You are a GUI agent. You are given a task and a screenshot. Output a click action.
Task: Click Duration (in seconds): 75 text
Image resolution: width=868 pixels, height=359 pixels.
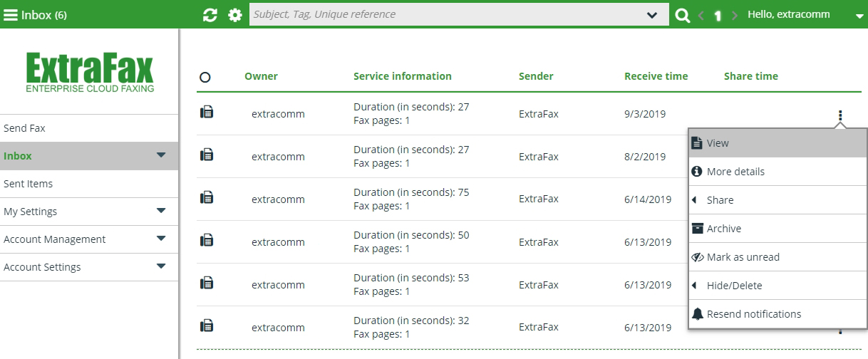click(411, 192)
